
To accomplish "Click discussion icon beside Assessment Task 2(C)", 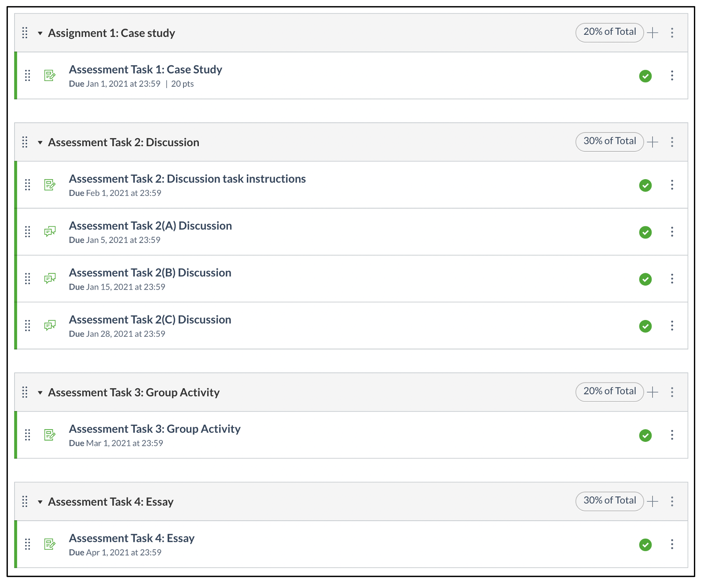I will coord(50,326).
